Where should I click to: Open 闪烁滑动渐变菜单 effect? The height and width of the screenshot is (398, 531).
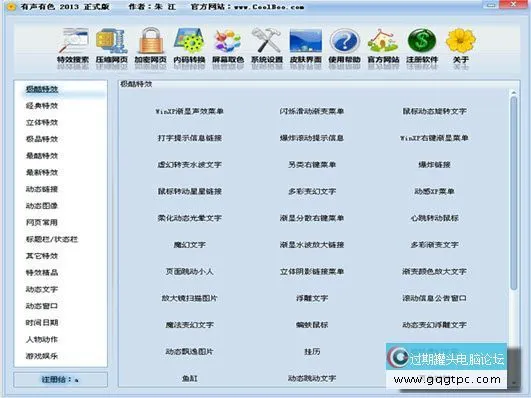click(312, 111)
